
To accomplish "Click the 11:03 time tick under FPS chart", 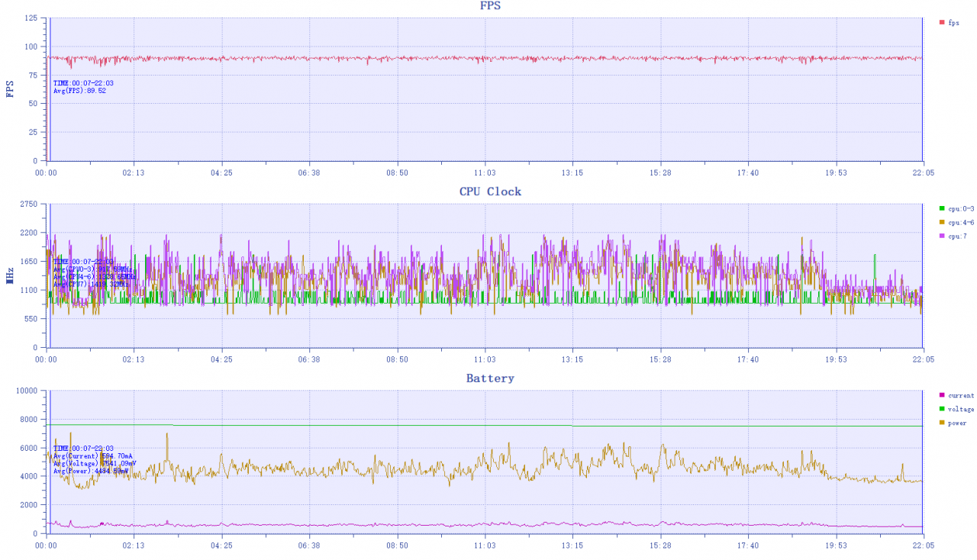I will click(x=485, y=173).
